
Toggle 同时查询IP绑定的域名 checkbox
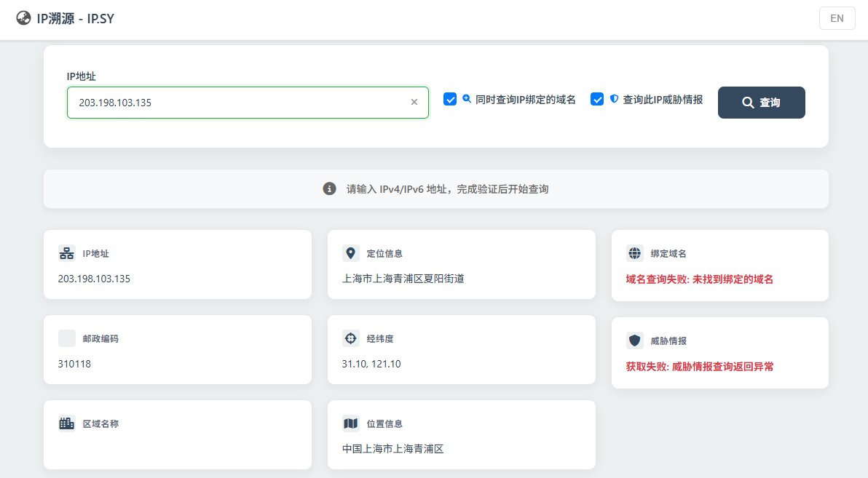click(x=450, y=99)
